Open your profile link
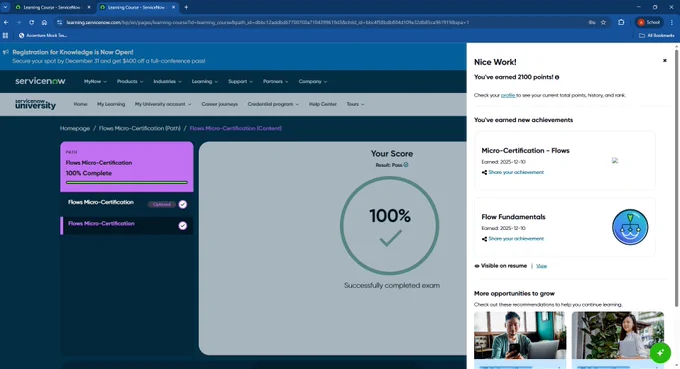680x369 pixels. pyautogui.click(x=508, y=95)
